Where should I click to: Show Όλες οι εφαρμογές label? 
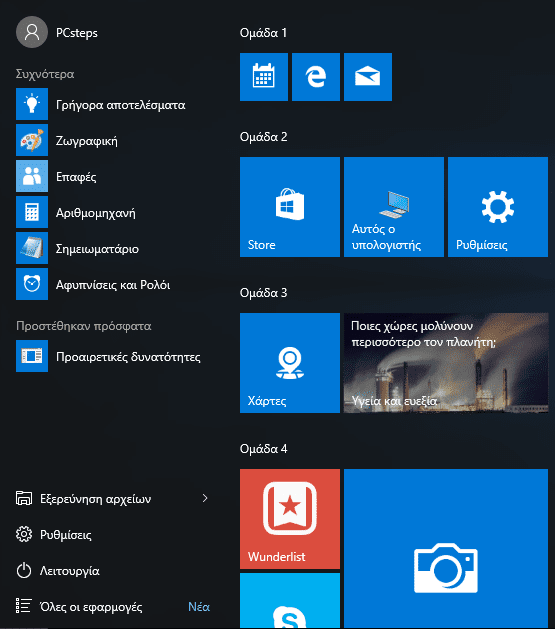pos(91,607)
